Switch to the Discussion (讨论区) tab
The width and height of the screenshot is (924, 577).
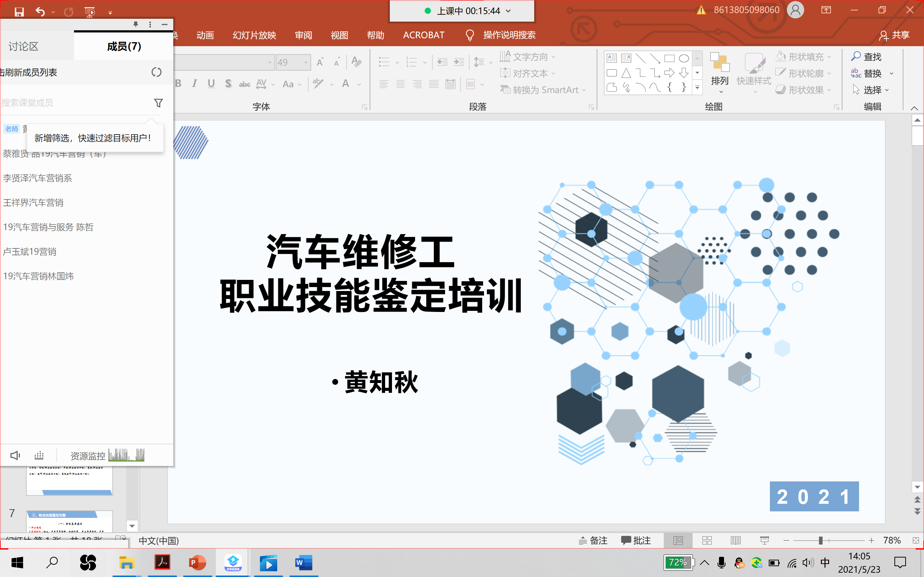click(x=24, y=47)
